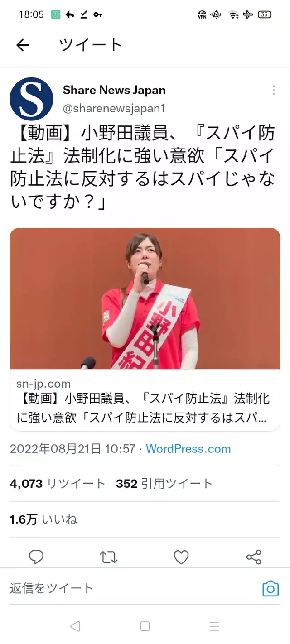290x644 pixels.
Task: Tap the Share News Japan account name
Action: coord(114,90)
